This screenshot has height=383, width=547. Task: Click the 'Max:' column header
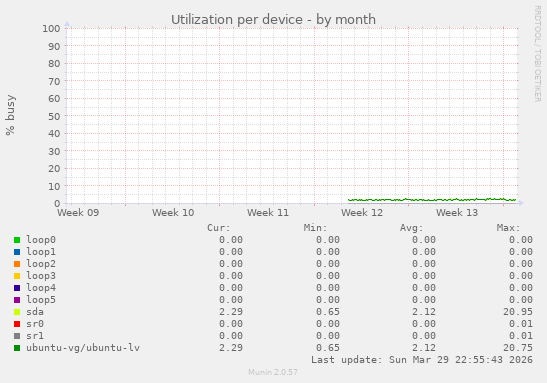click(x=508, y=228)
